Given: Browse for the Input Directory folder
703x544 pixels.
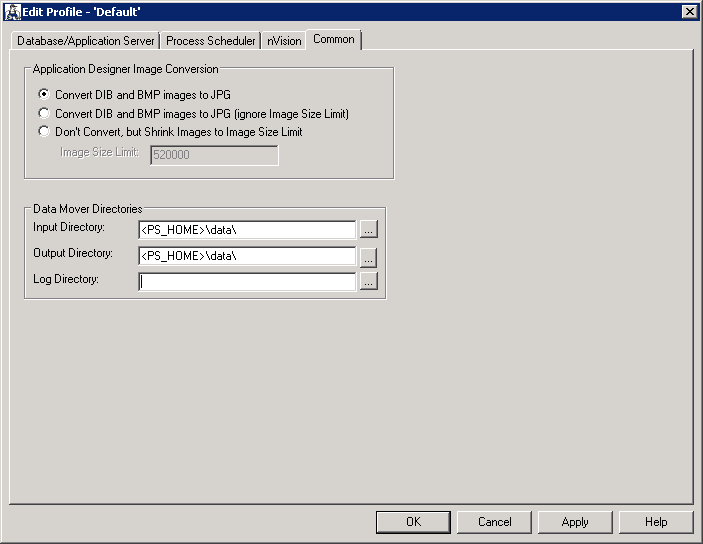Looking at the screenshot, I should [x=369, y=230].
